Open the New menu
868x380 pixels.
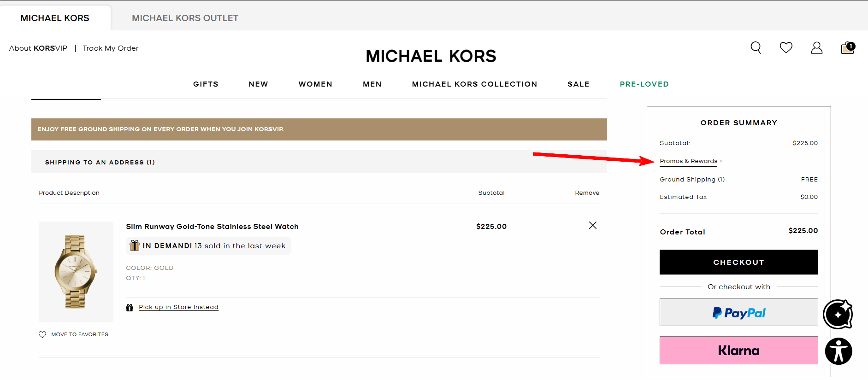point(258,84)
